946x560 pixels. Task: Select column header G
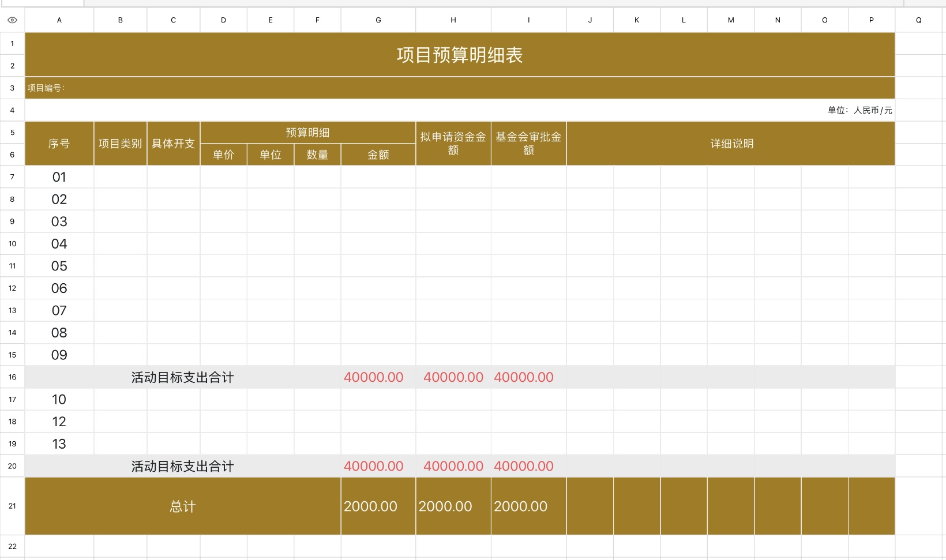coord(378,20)
